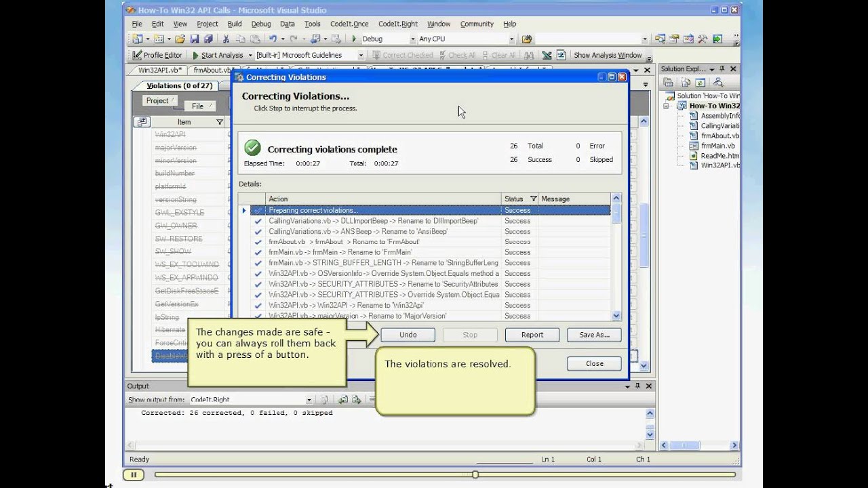Click the video progress slider handle

pos(475,474)
